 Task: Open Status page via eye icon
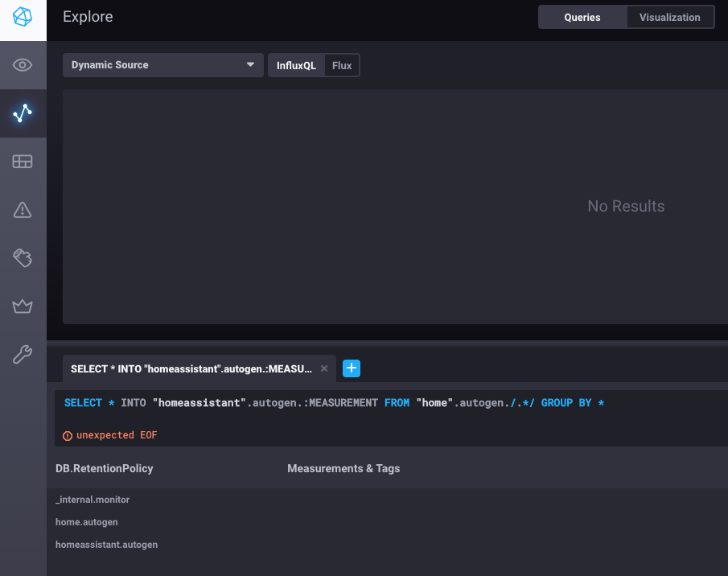pos(23,65)
